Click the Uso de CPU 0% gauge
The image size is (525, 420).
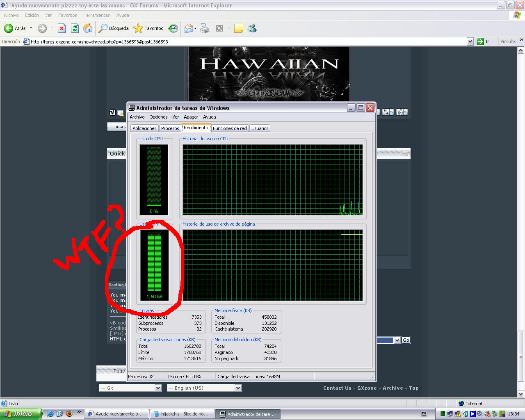(154, 180)
